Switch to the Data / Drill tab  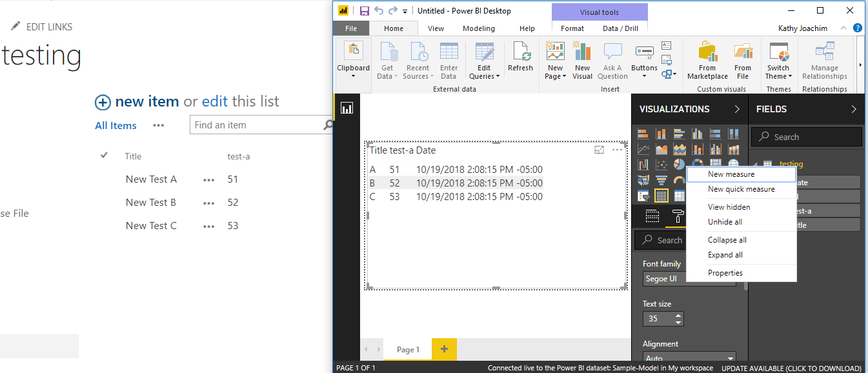click(x=620, y=28)
